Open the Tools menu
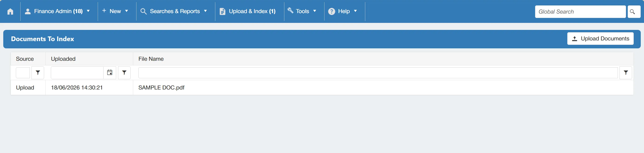 [x=304, y=11]
